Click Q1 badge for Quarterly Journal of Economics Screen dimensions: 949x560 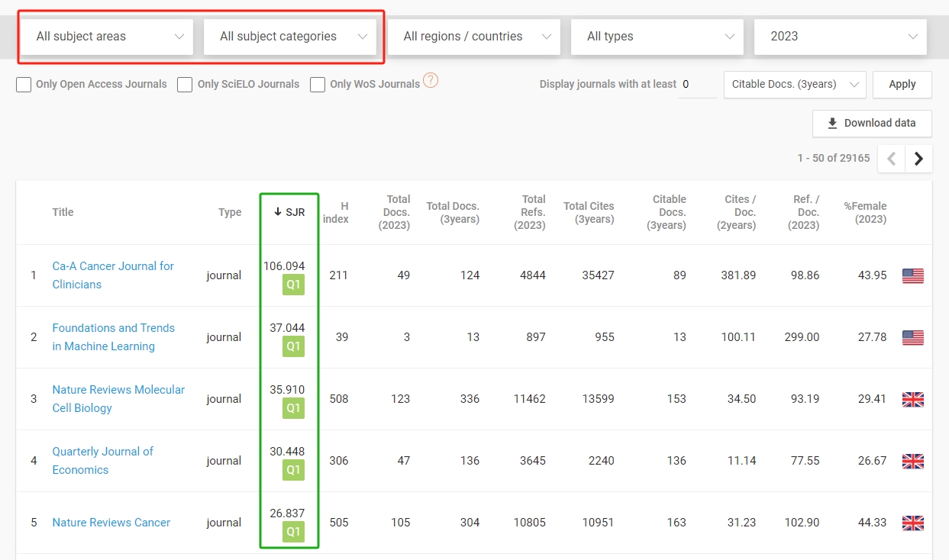click(x=293, y=470)
